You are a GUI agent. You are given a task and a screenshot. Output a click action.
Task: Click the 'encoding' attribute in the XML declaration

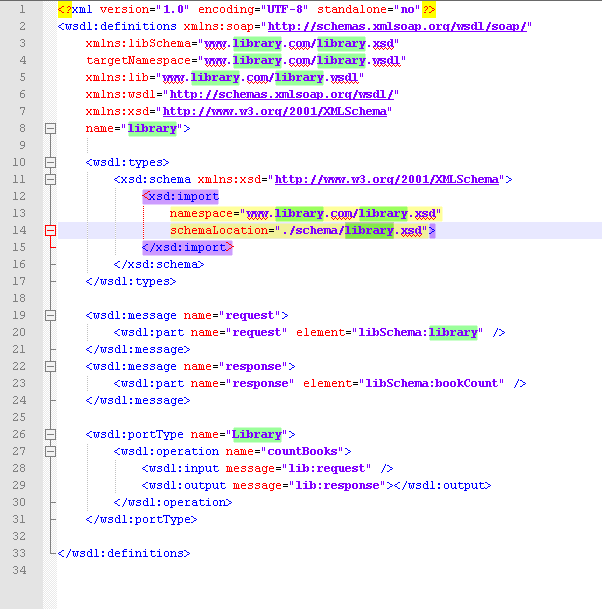pos(226,9)
